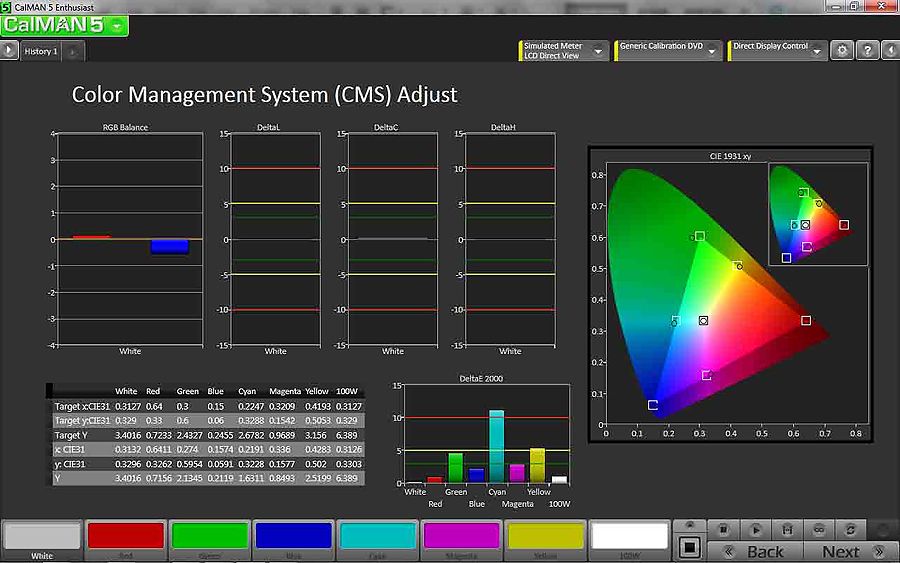Switch to the History 1 tab
Screen dimensions: 900x563
41,51
